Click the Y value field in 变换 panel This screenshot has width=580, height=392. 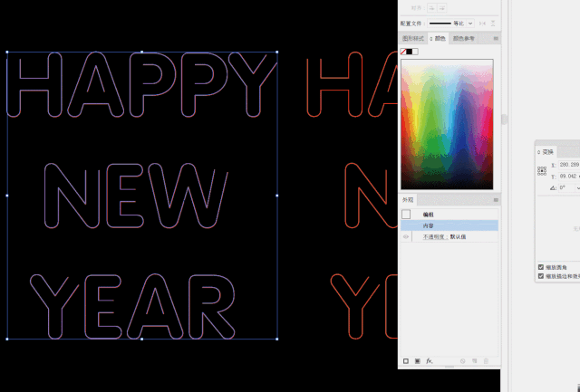[569, 177]
